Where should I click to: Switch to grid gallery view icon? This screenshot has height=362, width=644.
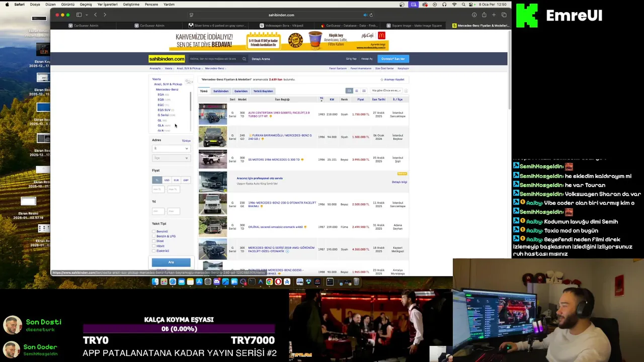pos(364,90)
